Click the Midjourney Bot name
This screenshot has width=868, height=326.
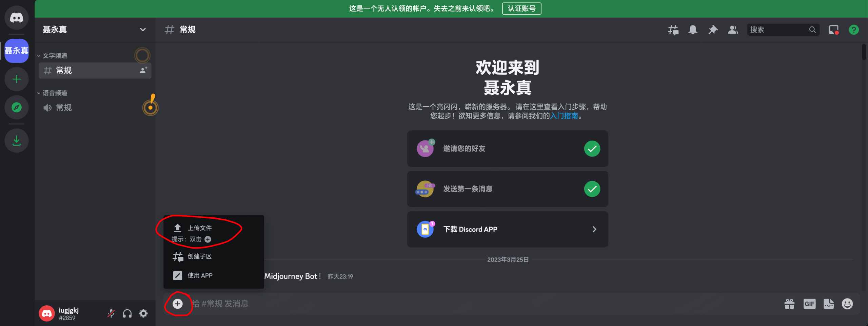(291, 276)
